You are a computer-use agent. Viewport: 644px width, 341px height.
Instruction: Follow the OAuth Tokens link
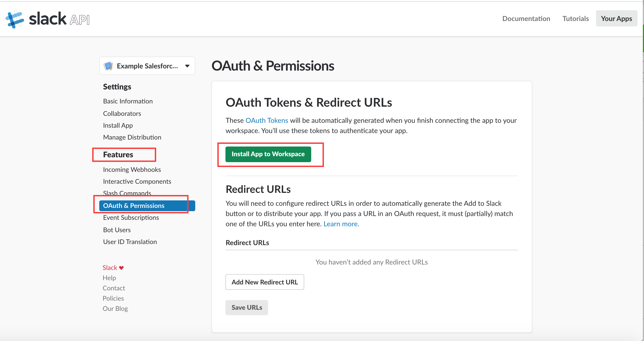click(x=267, y=120)
